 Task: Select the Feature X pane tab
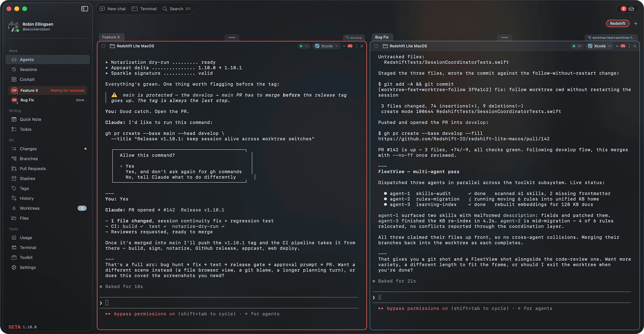click(x=111, y=37)
